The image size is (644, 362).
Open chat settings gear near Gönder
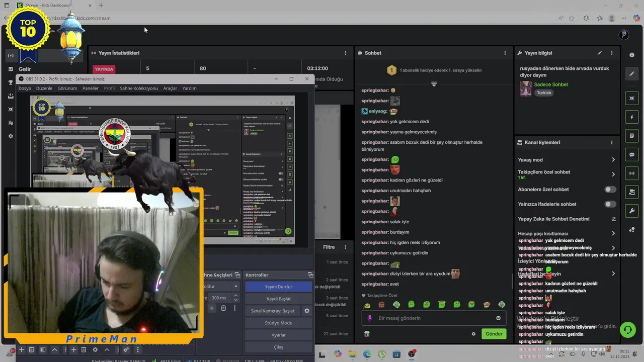pyautogui.click(x=473, y=334)
